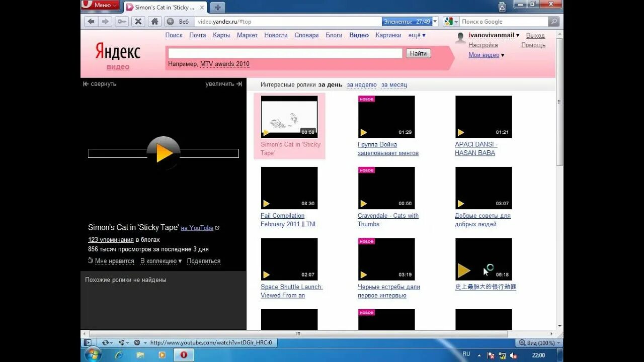Toggle the Opera panel button in status bar
644x362 pixels.
click(x=88, y=342)
